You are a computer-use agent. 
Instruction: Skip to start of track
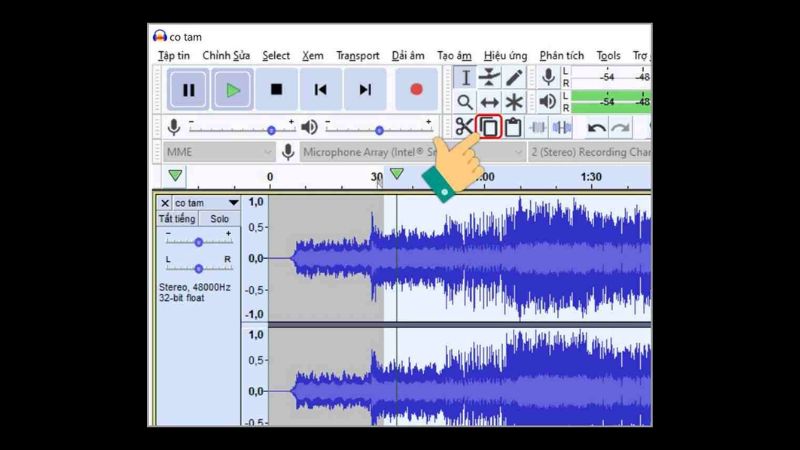(x=320, y=90)
